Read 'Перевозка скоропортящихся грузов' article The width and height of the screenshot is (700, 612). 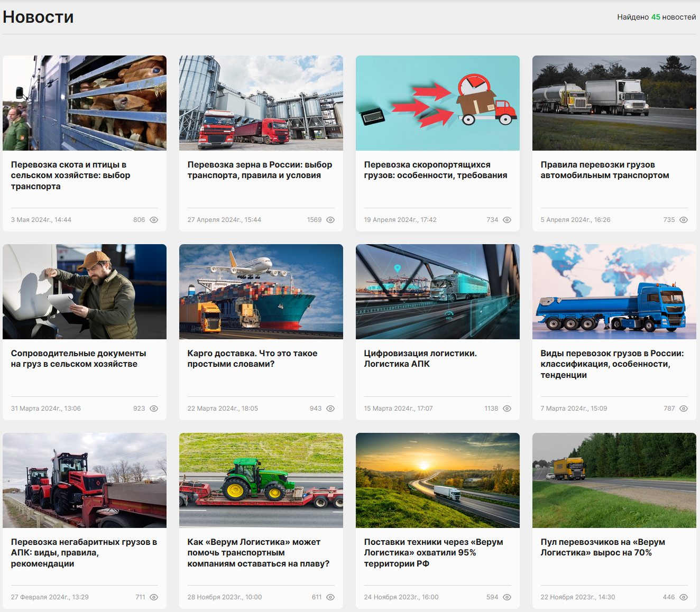(436, 170)
